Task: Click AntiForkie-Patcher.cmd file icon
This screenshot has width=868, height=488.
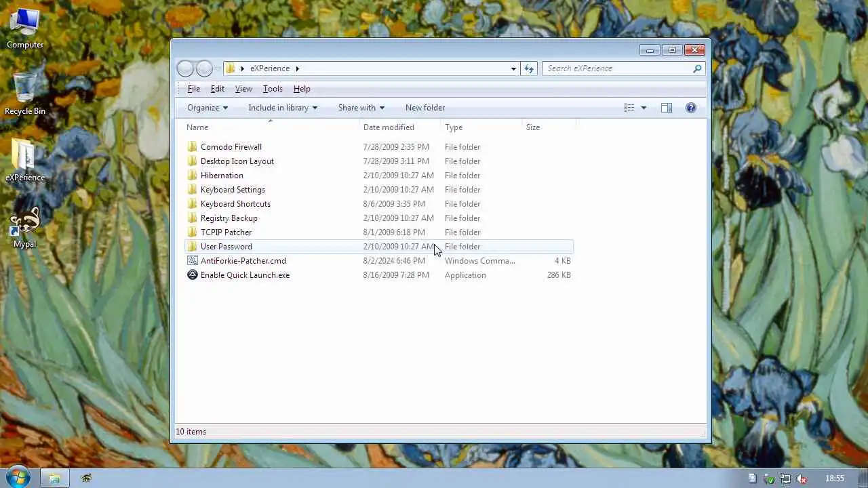Action: pos(192,261)
